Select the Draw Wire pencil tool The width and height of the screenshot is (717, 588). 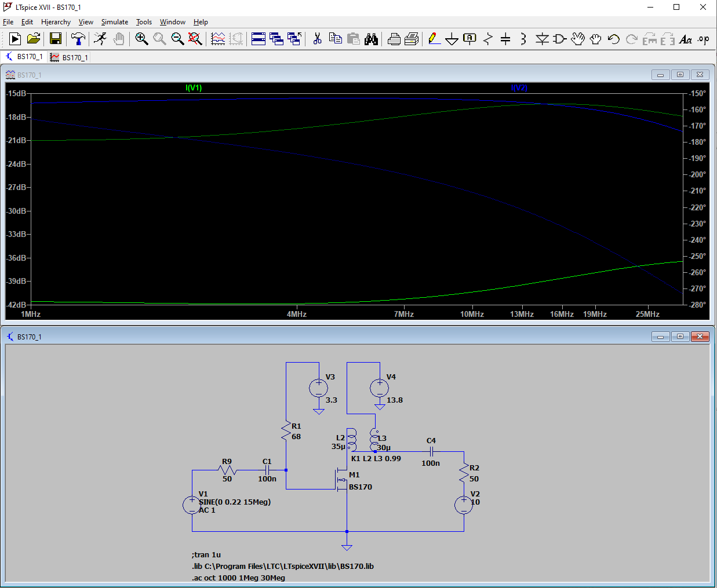click(434, 39)
